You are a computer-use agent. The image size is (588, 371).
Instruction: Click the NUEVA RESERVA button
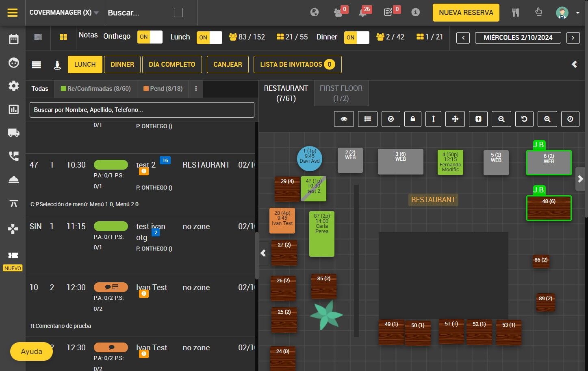pyautogui.click(x=466, y=13)
